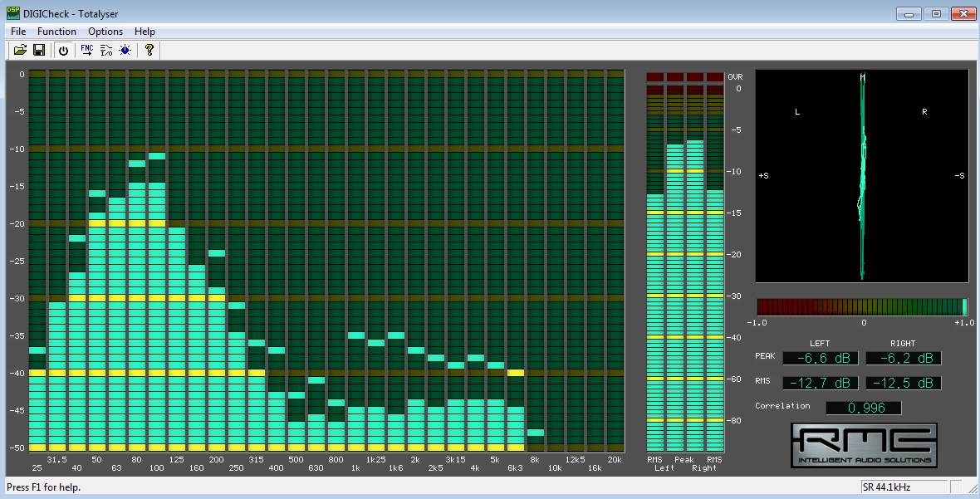Screen dimensions: 980x499
Task: Click the +S label on the vector scope
Action: 764,176
